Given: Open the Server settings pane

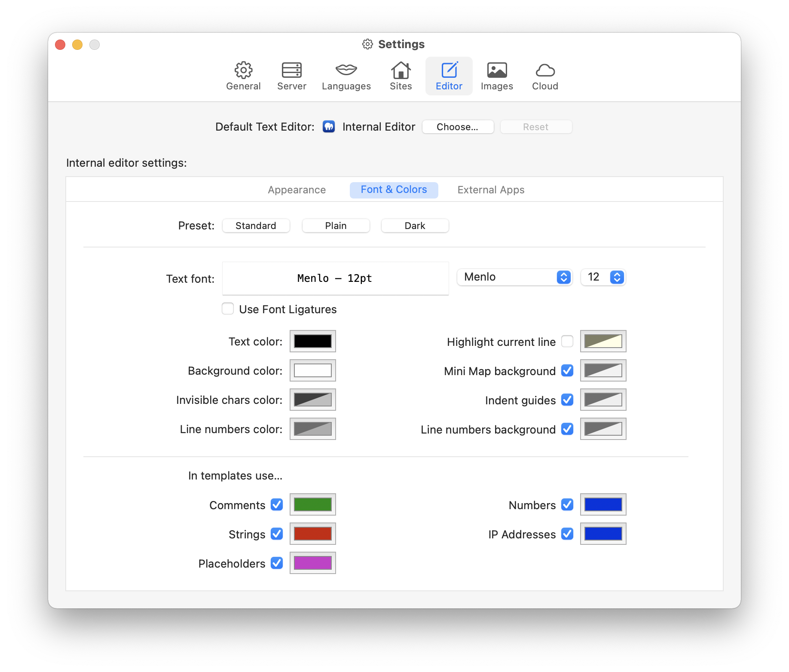Looking at the screenshot, I should pos(291,76).
